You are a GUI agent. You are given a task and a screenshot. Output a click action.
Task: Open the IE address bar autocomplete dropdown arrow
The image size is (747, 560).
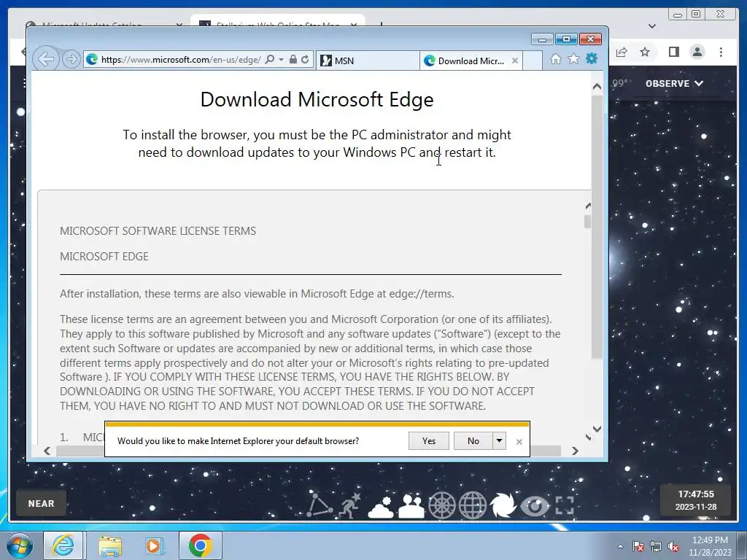pos(281,60)
